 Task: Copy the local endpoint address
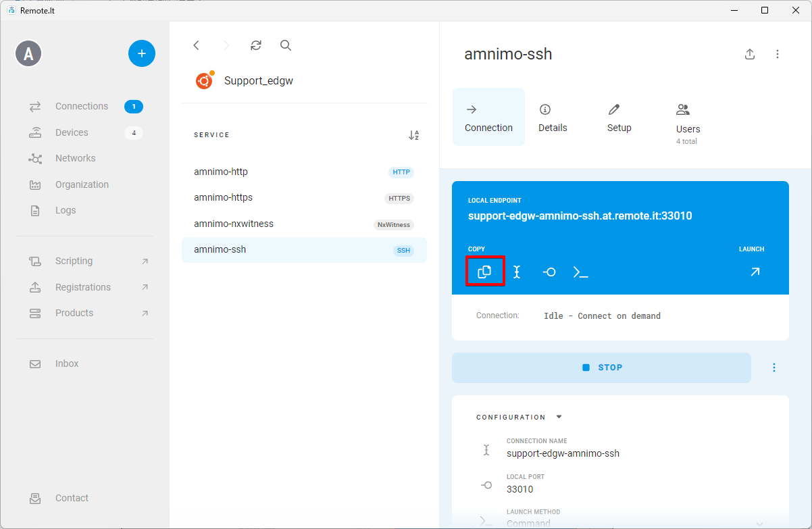click(x=484, y=272)
